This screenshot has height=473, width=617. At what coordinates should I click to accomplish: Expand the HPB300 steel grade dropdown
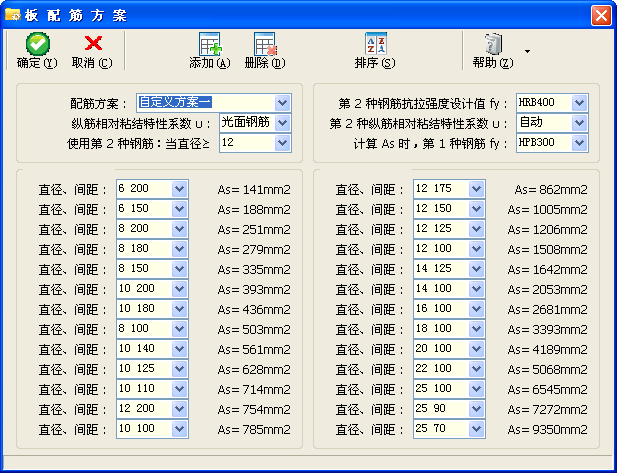pyautogui.click(x=580, y=143)
